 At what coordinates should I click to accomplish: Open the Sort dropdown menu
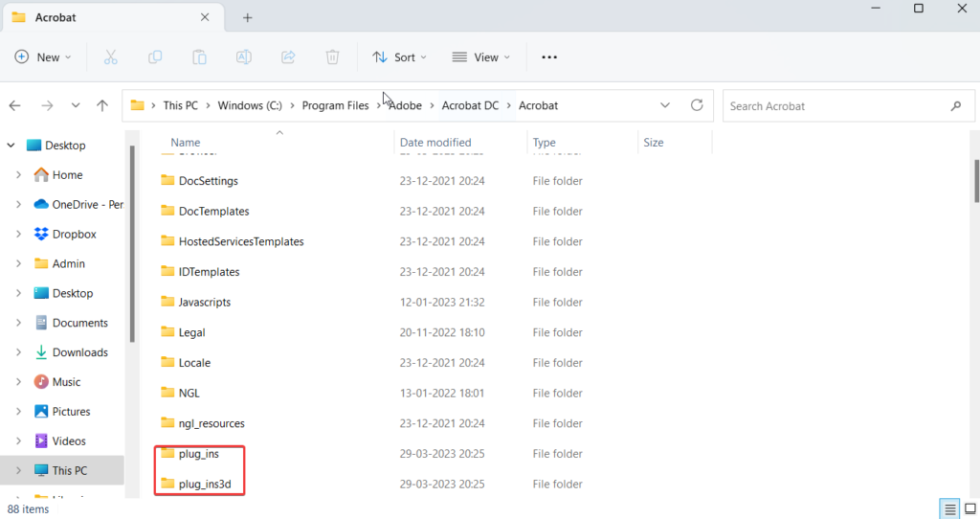coord(399,57)
